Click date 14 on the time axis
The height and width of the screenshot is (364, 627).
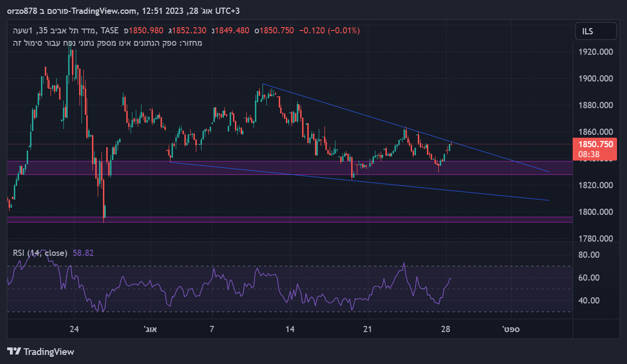point(290,329)
